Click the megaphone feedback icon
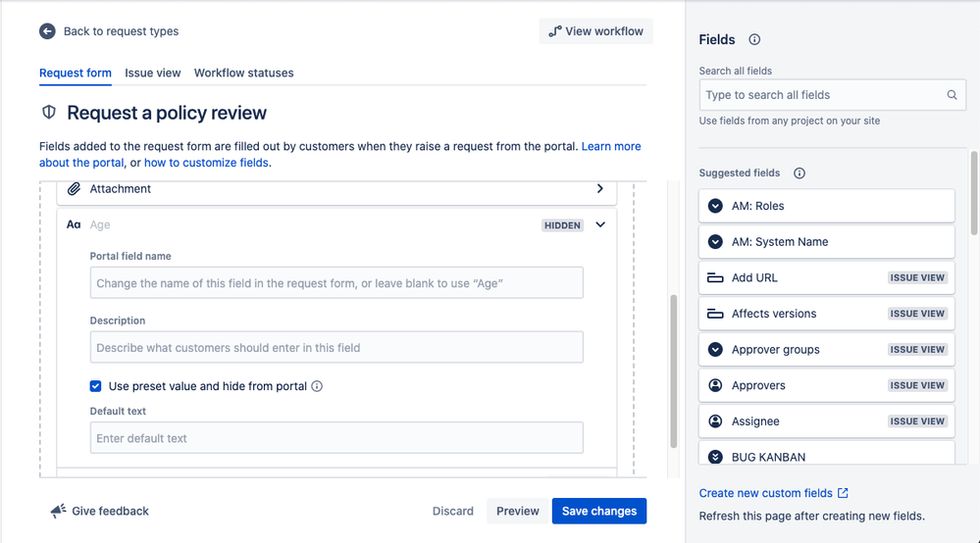Image resolution: width=980 pixels, height=543 pixels. point(58,512)
